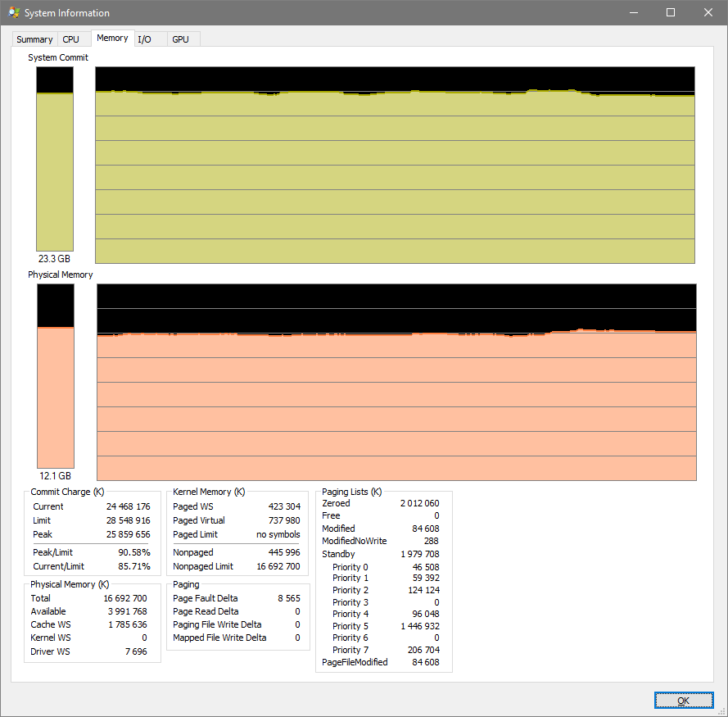Click the Peak/Limit 90.58% value
Image resolution: width=728 pixels, height=717 pixels.
(134, 552)
